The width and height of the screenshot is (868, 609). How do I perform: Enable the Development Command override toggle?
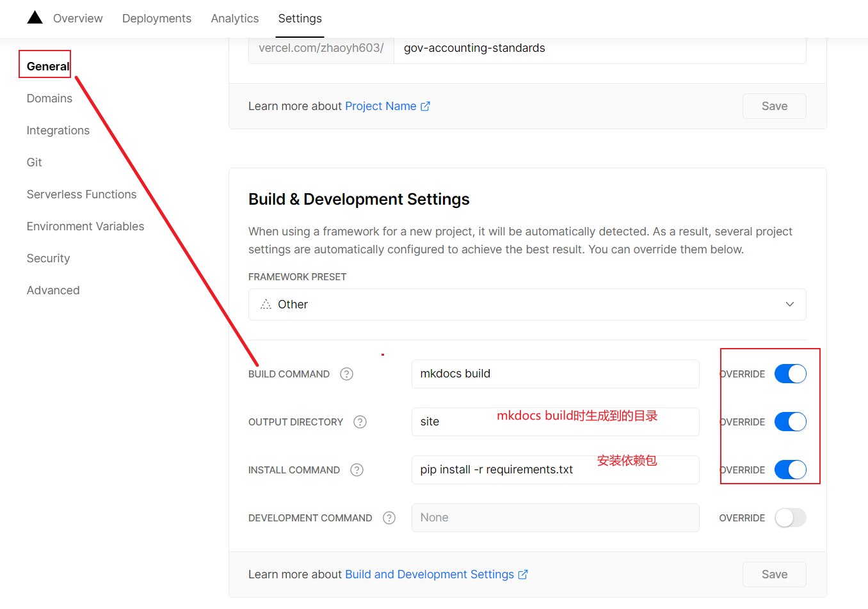click(x=790, y=518)
